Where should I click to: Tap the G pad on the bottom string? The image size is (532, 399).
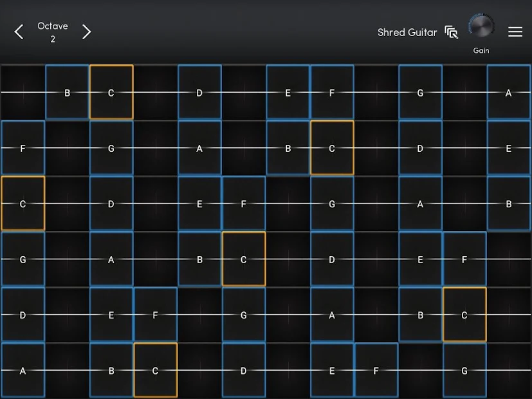(464, 370)
